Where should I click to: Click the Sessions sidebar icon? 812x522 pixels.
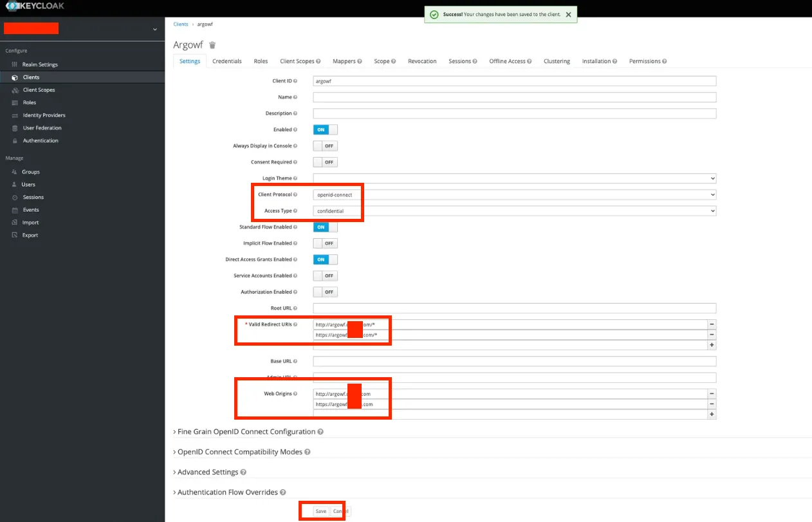[x=14, y=197]
